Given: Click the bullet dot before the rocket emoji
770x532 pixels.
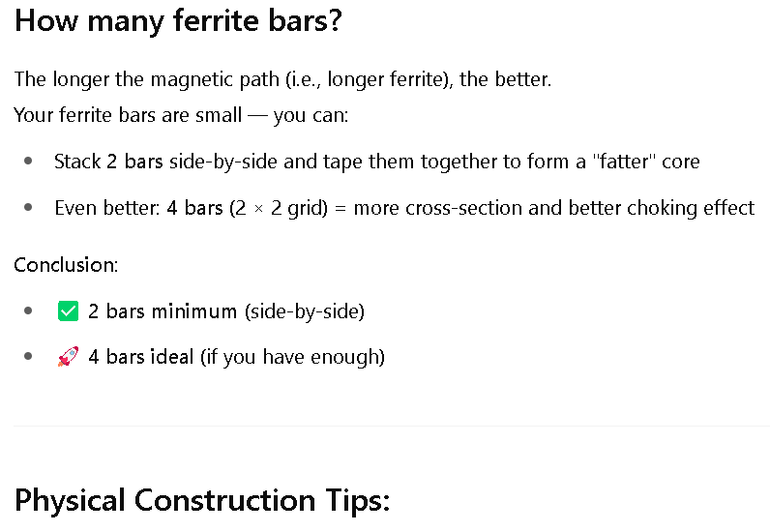Looking at the screenshot, I should pos(28,356).
